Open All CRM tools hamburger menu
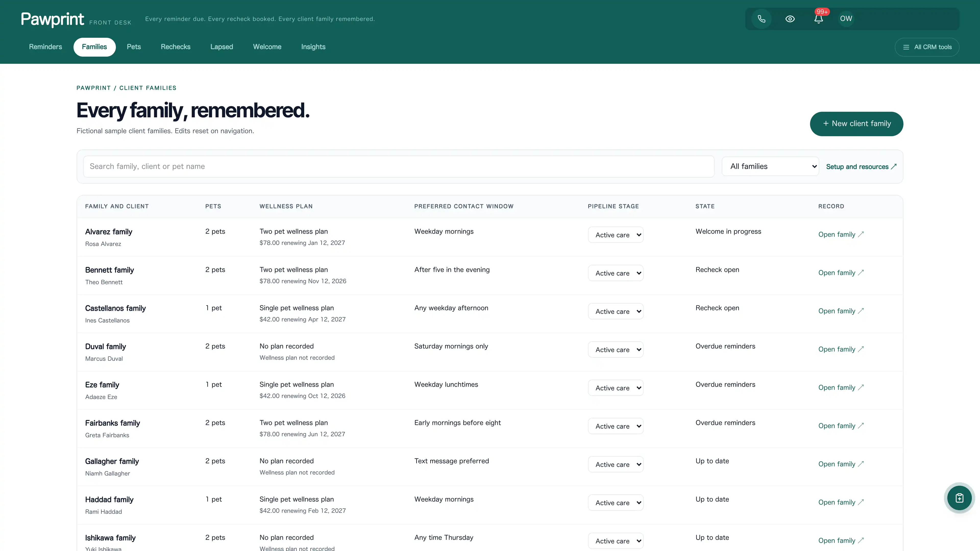980x551 pixels. pyautogui.click(x=927, y=47)
